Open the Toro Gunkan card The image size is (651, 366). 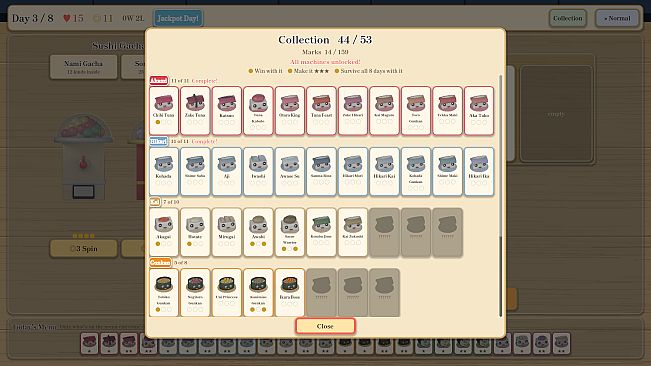(x=416, y=111)
